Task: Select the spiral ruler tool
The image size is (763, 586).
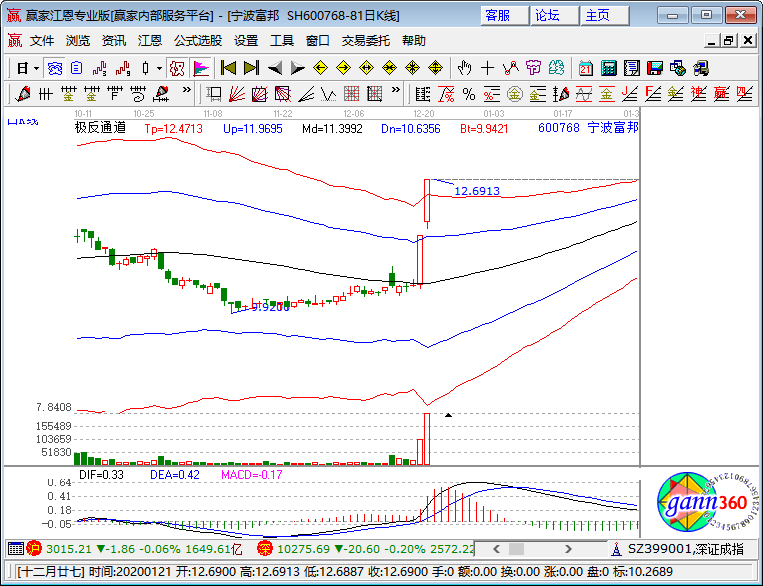Action: click(138, 93)
